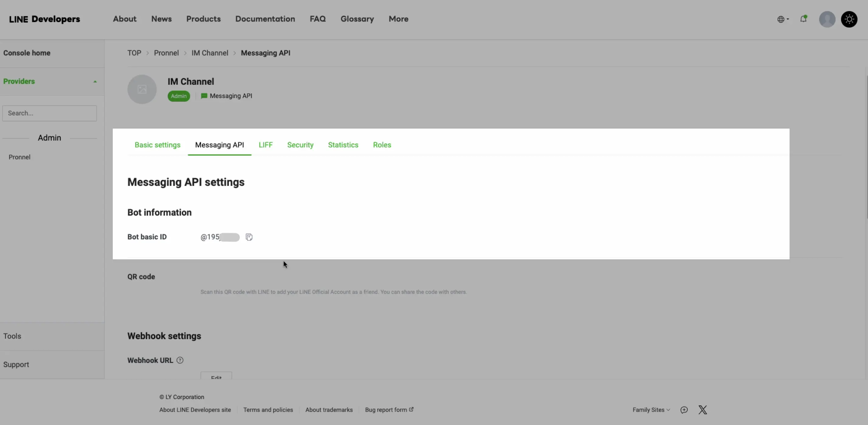Switch to the Basic settings tab
The height and width of the screenshot is (425, 868).
[x=157, y=145]
